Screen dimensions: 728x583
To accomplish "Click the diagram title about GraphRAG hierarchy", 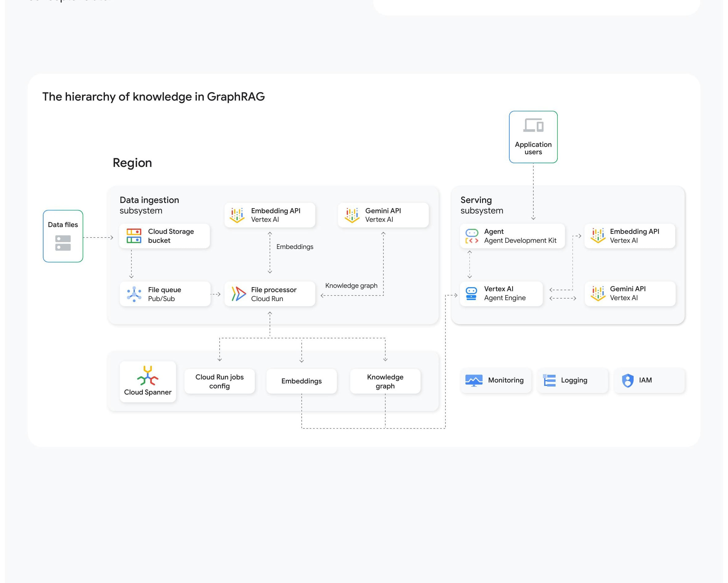I will coord(153,97).
